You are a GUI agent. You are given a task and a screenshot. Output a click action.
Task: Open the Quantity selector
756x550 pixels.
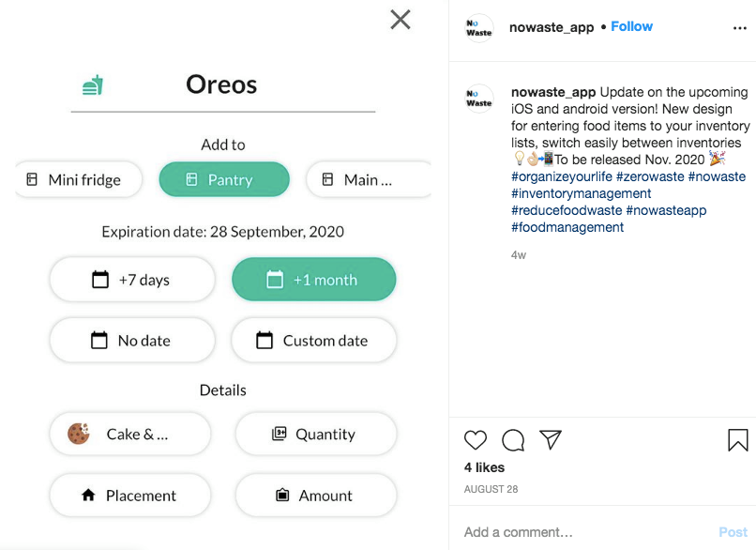[x=316, y=434]
